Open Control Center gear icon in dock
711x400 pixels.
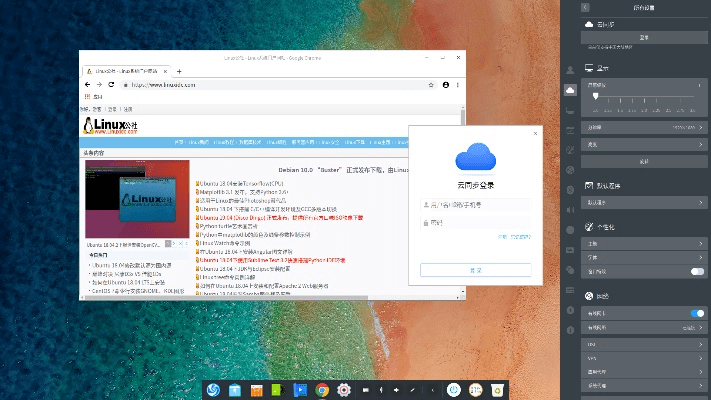point(344,389)
